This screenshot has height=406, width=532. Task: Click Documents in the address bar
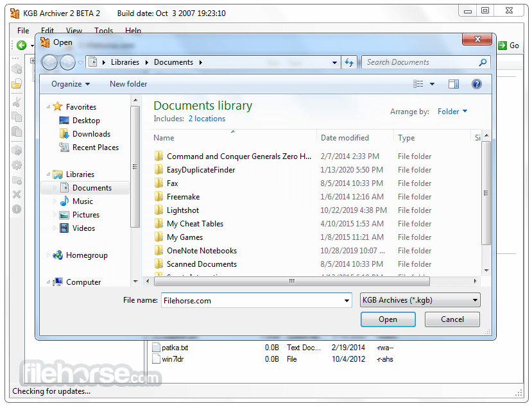173,62
